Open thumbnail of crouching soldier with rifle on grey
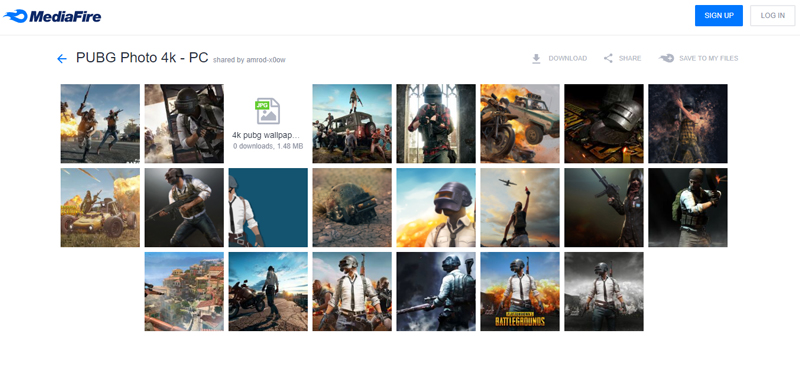This screenshot has width=800, height=371. 184,208
